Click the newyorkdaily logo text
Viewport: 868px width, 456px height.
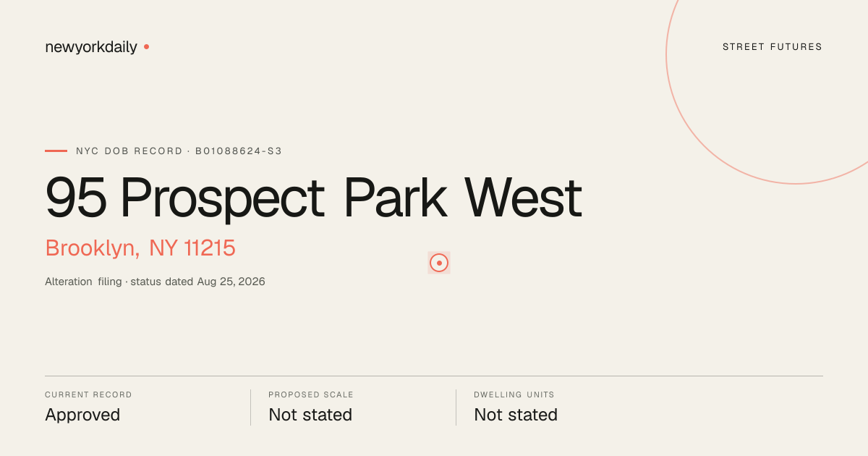click(91, 47)
